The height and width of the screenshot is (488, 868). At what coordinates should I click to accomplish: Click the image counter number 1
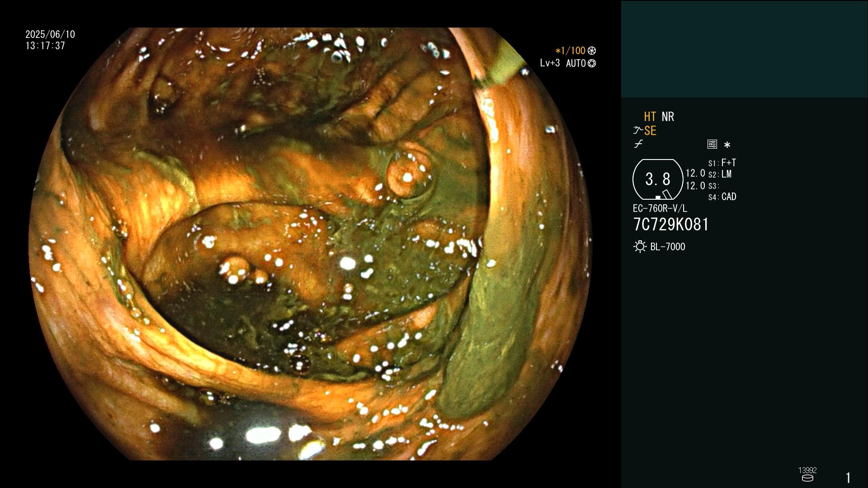848,478
